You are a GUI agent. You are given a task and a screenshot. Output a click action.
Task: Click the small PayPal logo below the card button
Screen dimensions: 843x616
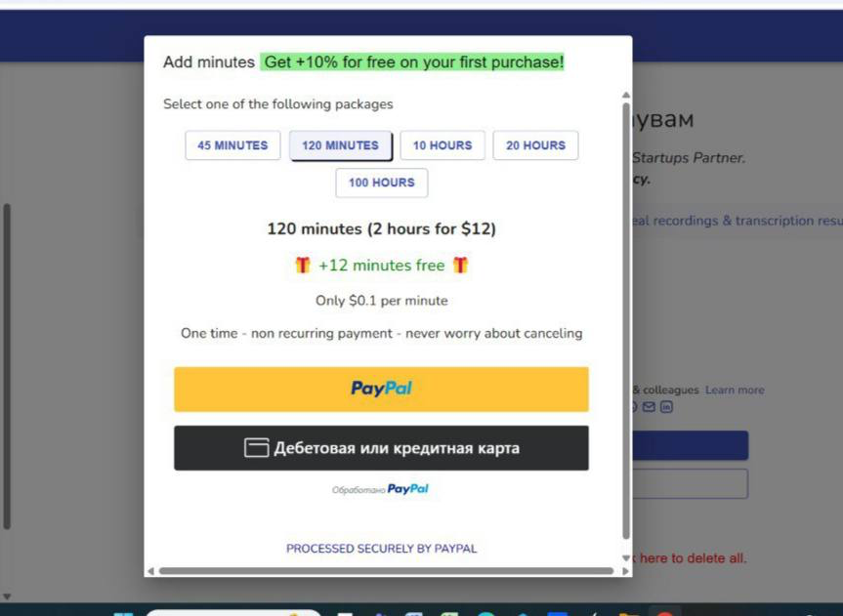(x=407, y=489)
